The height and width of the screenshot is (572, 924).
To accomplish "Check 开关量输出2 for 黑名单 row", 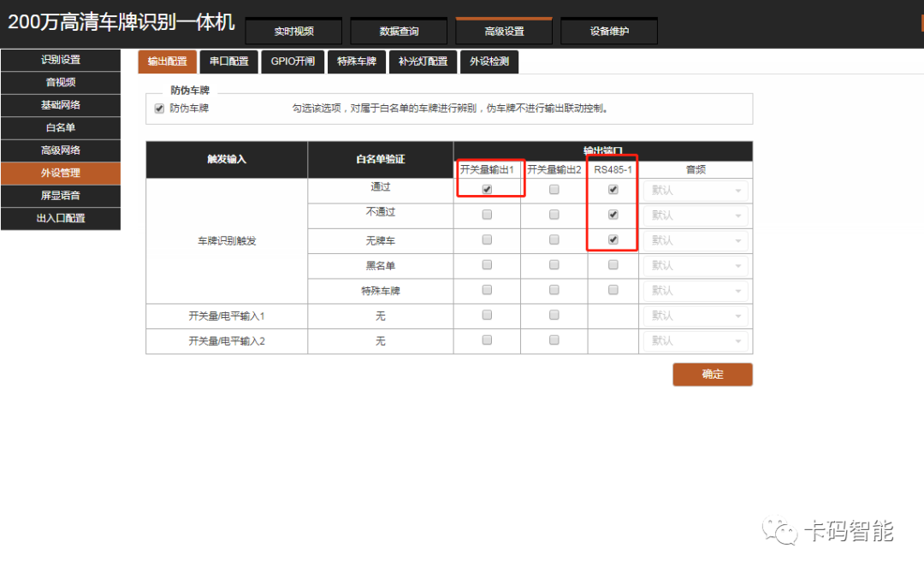I will coord(554,265).
